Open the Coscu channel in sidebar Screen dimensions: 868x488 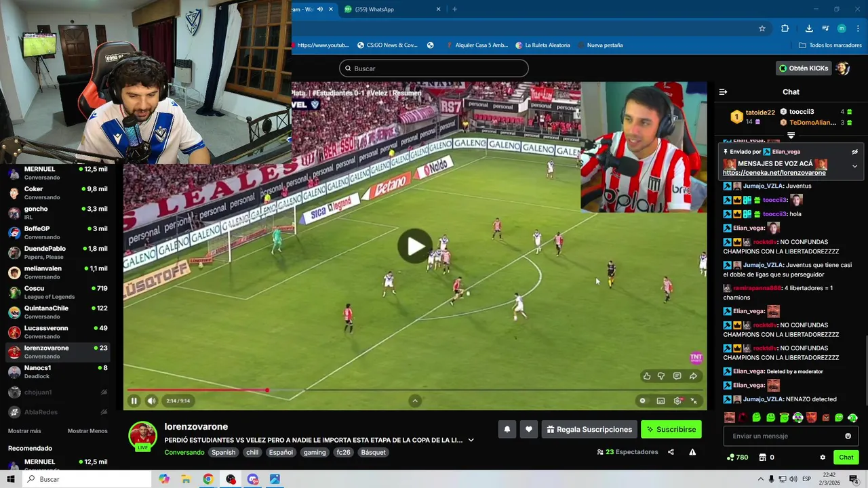(x=58, y=292)
